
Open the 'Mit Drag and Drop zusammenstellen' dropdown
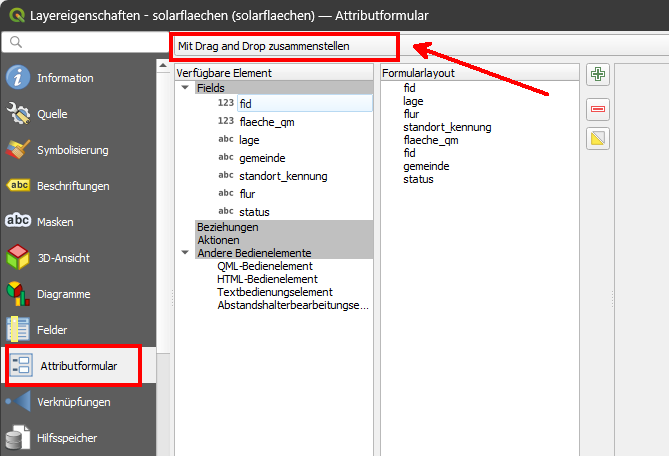point(284,46)
